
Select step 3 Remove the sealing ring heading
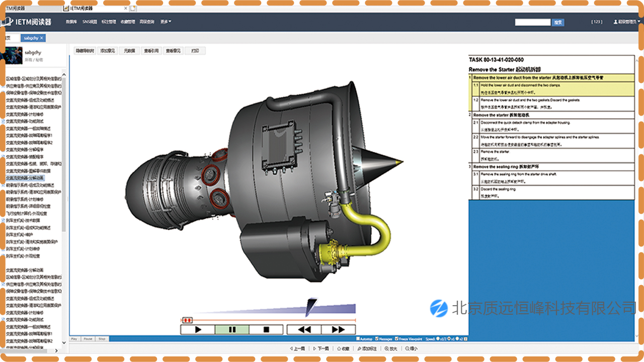pyautogui.click(x=551, y=166)
